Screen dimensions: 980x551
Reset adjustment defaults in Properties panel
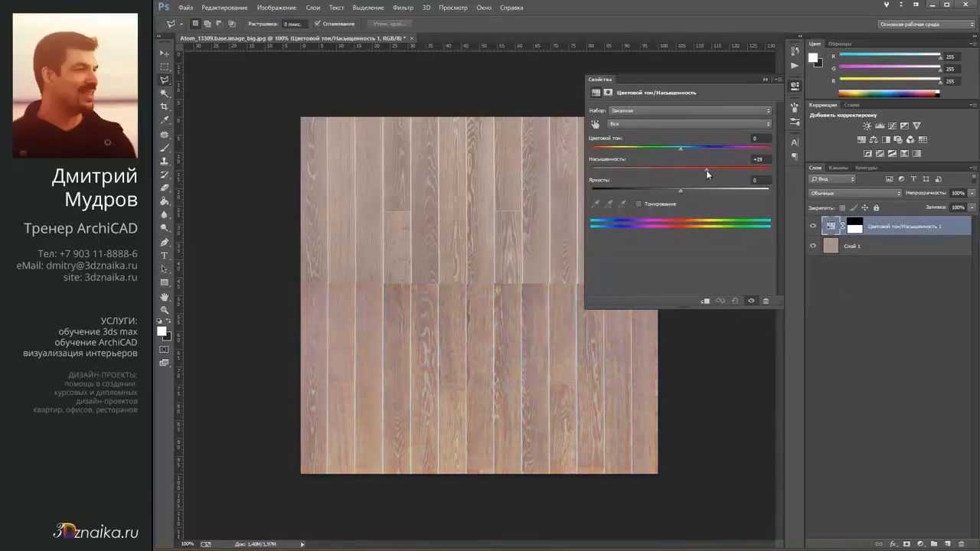[x=735, y=301]
